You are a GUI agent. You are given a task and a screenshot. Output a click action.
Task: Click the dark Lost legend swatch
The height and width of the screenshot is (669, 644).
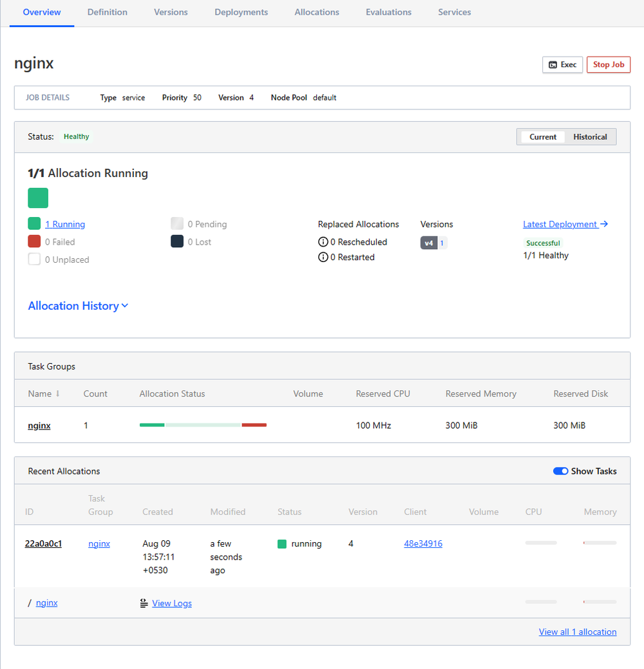[x=177, y=241]
